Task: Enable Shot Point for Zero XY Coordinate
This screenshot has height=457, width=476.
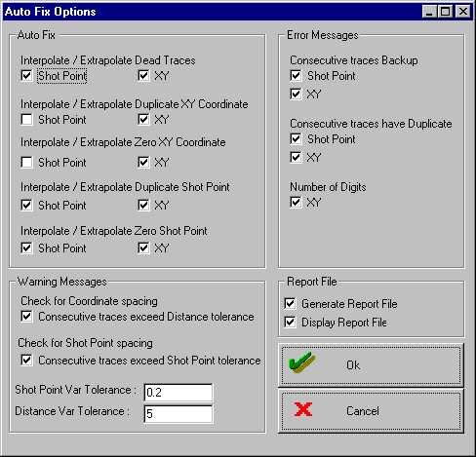Action: point(26,162)
